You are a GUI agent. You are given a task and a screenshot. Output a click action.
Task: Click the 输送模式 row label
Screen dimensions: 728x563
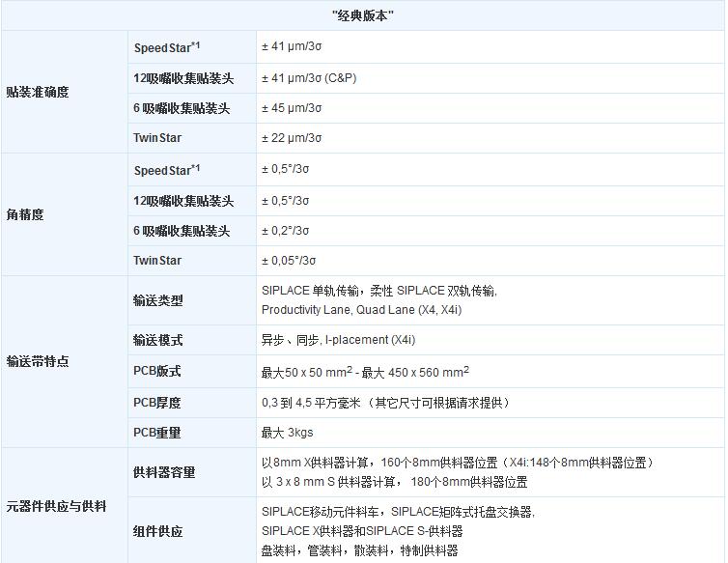(158, 341)
